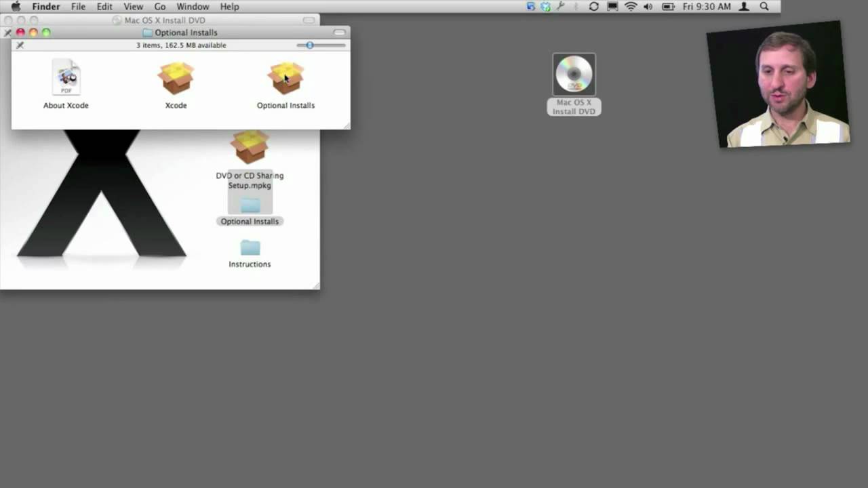Click the "Instructions" folder label
This screenshot has height=488, width=868.
click(x=250, y=264)
